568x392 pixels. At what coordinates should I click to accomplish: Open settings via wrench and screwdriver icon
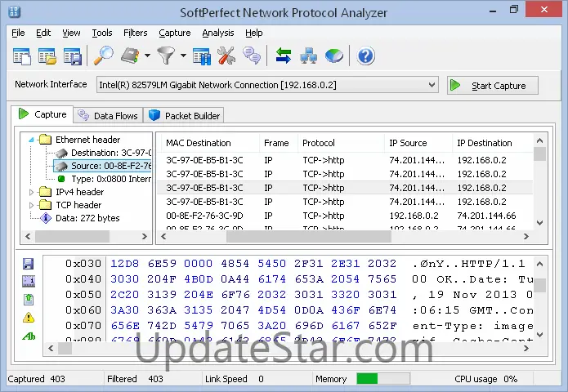coord(226,56)
